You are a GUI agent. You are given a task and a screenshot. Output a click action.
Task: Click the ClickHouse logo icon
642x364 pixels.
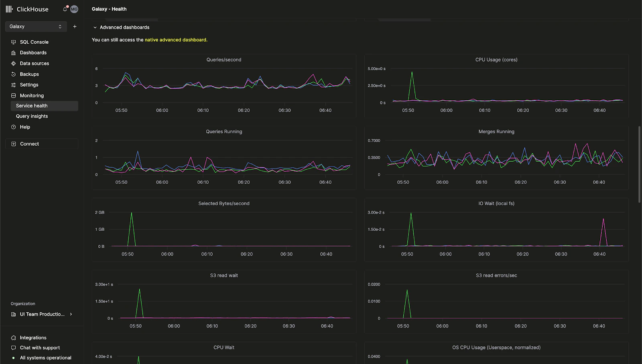[x=9, y=9]
